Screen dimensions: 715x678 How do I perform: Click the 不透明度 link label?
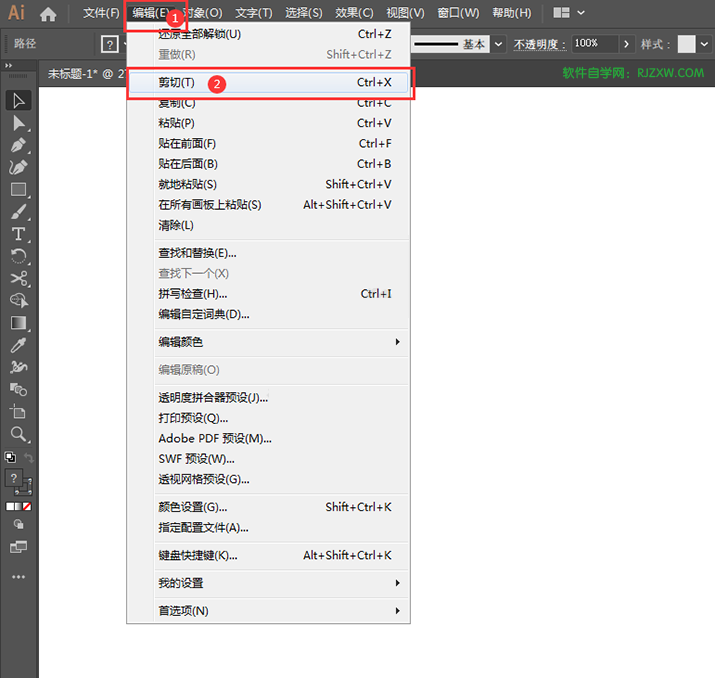click(540, 45)
